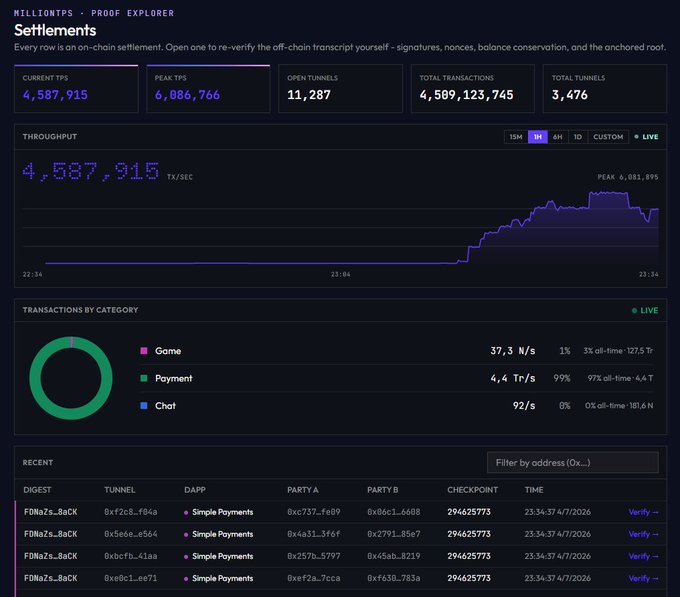This screenshot has height=597, width=680.
Task: Click the PEAK 6,081,895 chart label
Action: [x=628, y=177]
